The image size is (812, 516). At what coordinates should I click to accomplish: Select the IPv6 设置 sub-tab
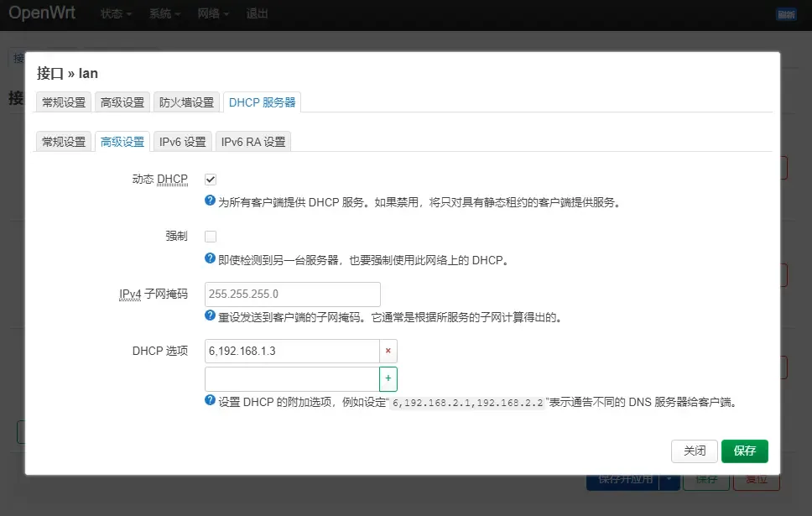tap(183, 142)
